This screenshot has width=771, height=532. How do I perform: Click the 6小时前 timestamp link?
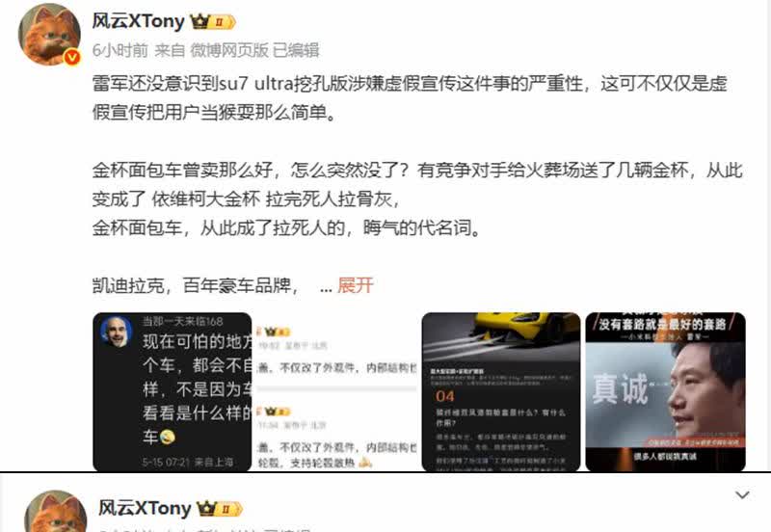tap(120, 50)
